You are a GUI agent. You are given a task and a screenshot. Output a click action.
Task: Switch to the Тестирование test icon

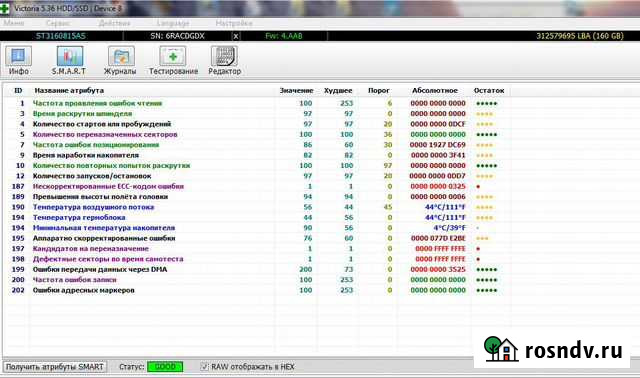pyautogui.click(x=173, y=60)
